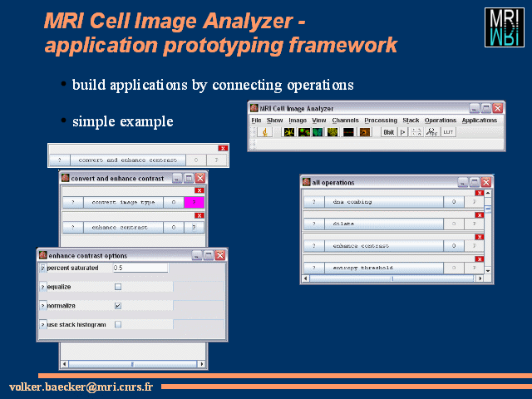
Task: Click right scroll arrow in convert and enhance window
Action: (202, 364)
